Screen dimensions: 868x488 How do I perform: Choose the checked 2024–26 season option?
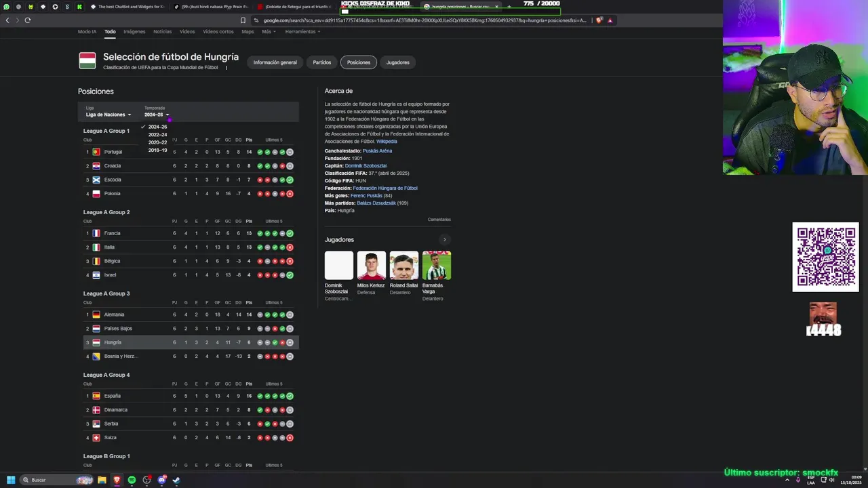[157, 127]
